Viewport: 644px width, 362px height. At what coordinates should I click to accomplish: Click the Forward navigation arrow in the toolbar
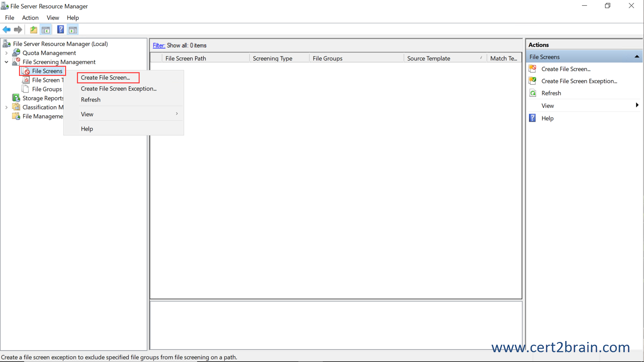[x=18, y=29]
